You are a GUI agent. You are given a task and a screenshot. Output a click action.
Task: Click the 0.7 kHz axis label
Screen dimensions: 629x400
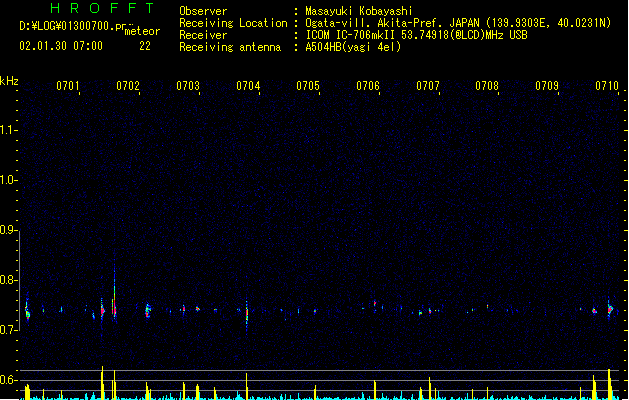(x=8, y=330)
